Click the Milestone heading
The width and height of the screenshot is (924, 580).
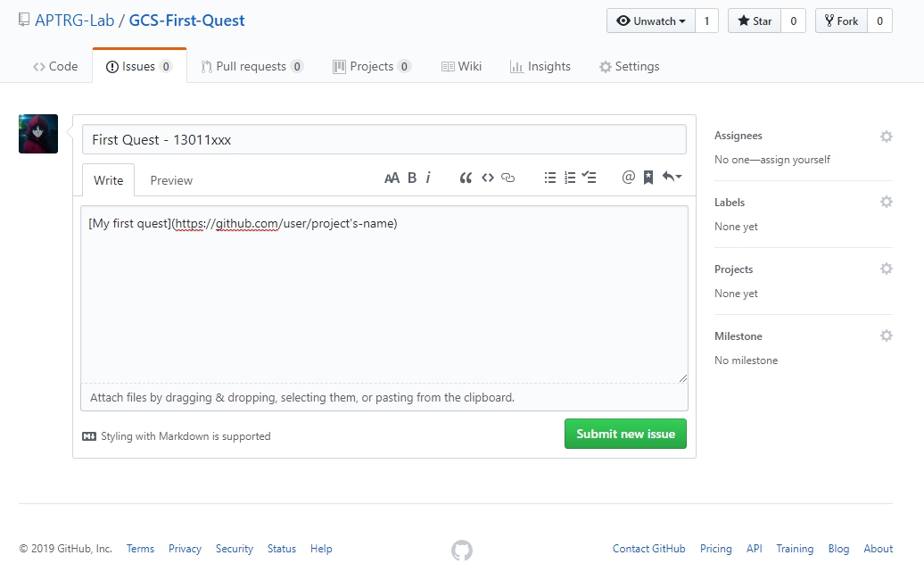pyautogui.click(x=738, y=336)
